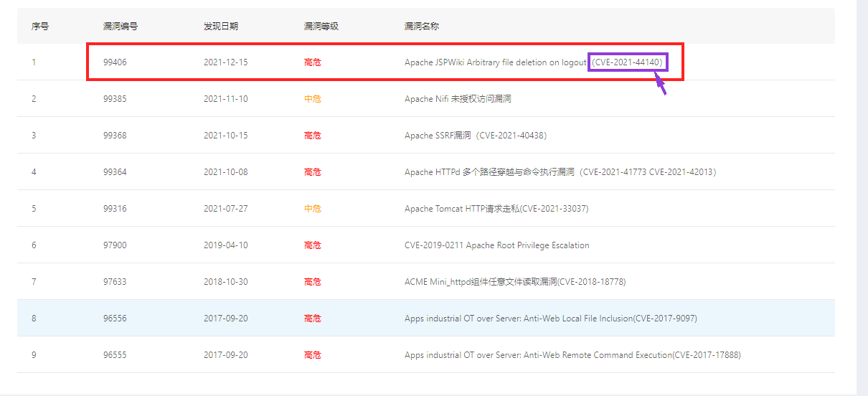Select vulnerability number 99368
Viewport: 868px width, 396px height.
pyautogui.click(x=115, y=136)
